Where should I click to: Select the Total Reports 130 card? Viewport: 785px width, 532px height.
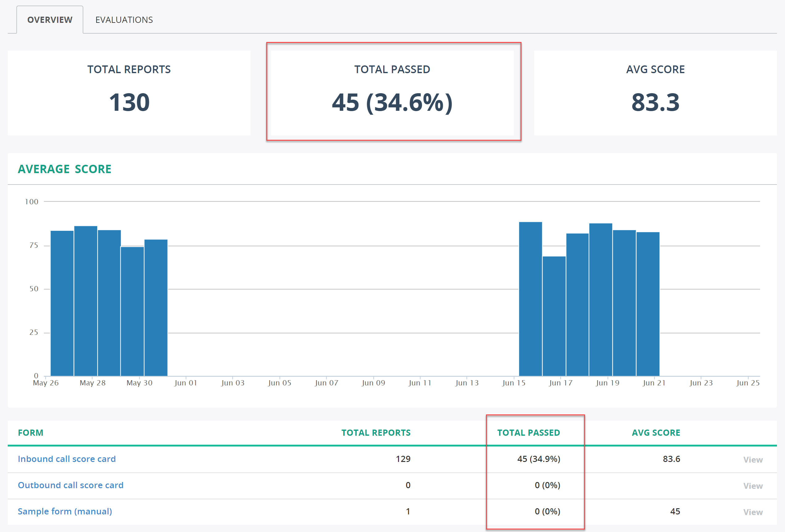tap(129, 93)
